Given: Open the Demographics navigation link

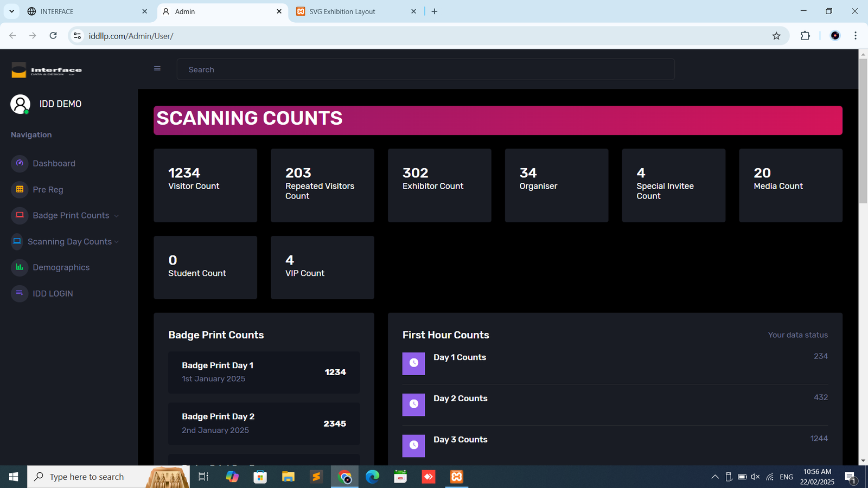Looking at the screenshot, I should [61, 267].
